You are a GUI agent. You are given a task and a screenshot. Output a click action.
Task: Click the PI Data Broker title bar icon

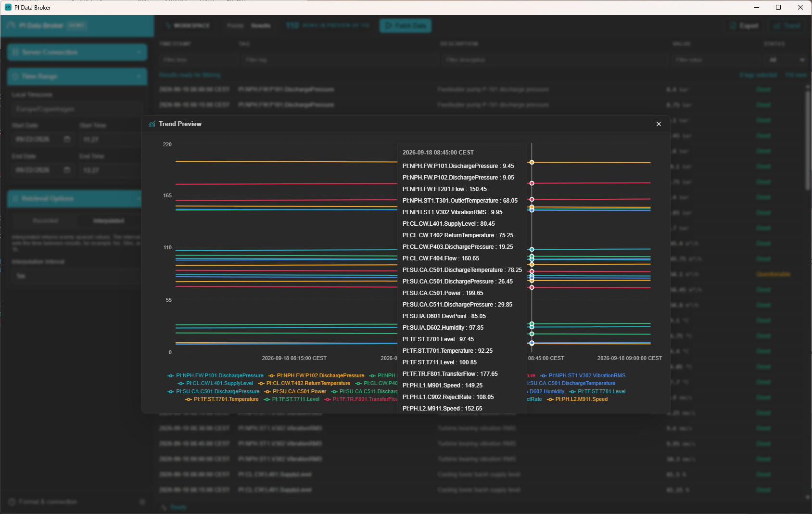tap(8, 7)
